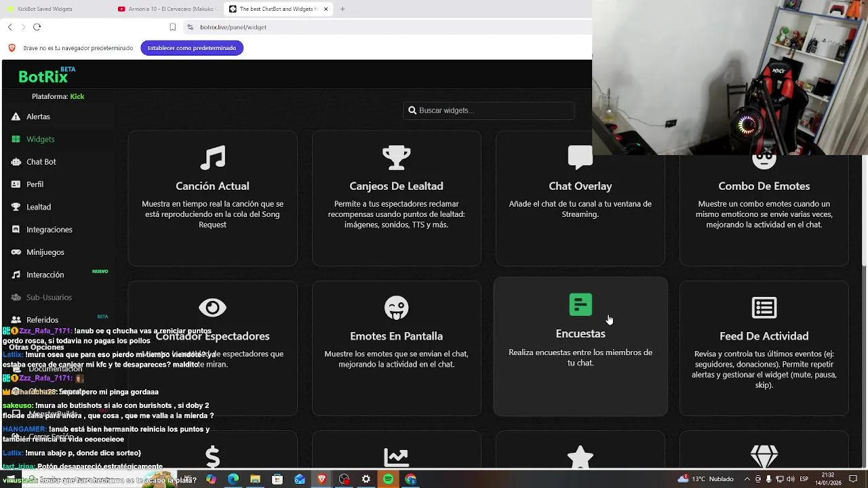Go back in the browser
868x488 pixels.
tap(10, 27)
